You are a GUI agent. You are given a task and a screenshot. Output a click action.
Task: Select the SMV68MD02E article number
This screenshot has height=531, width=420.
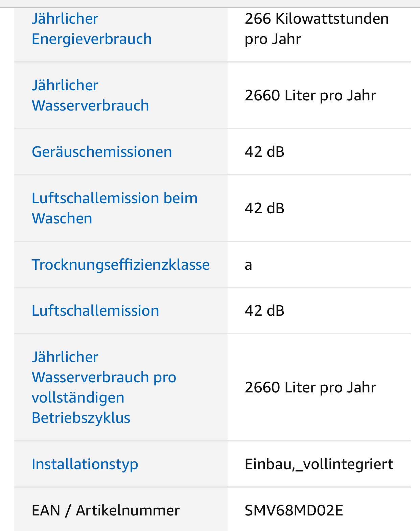click(x=294, y=510)
